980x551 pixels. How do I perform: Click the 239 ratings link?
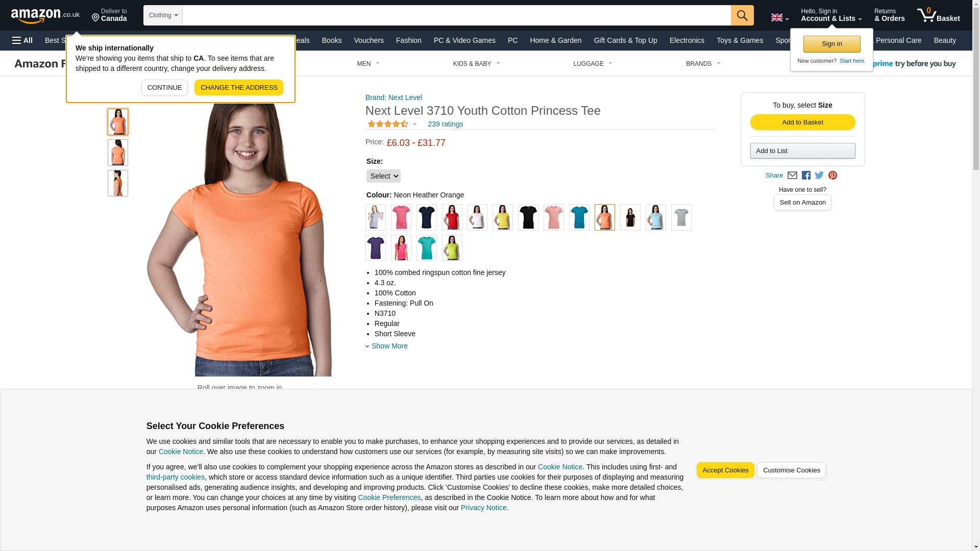(446, 124)
